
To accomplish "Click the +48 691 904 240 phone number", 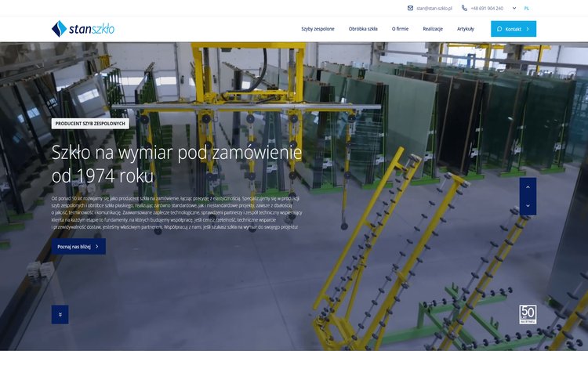I will (x=487, y=8).
